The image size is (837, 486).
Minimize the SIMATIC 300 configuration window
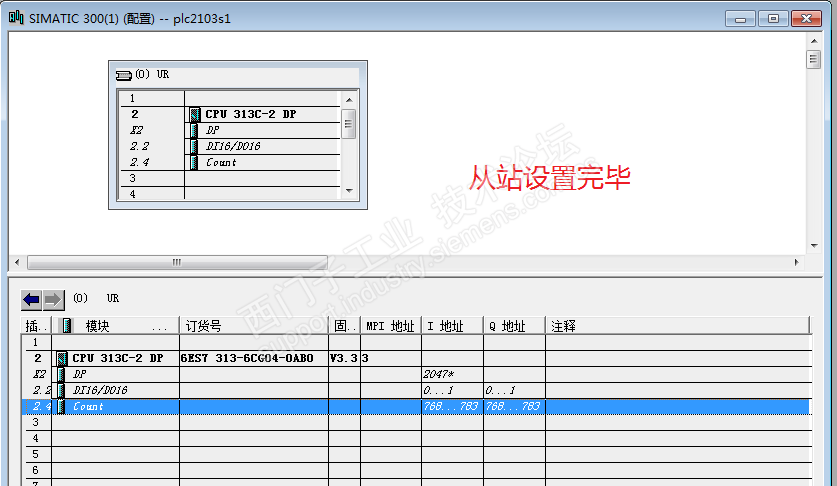pos(740,19)
